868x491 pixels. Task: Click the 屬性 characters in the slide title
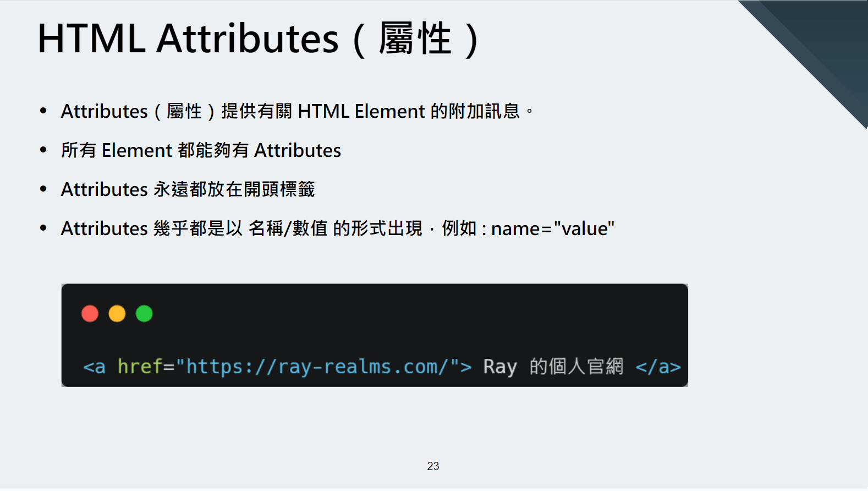(x=415, y=39)
